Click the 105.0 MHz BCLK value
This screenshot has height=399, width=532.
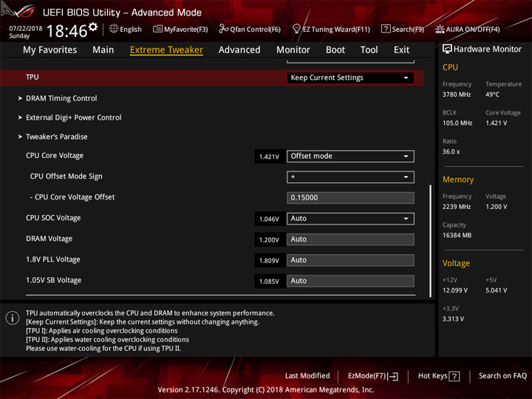(x=457, y=123)
